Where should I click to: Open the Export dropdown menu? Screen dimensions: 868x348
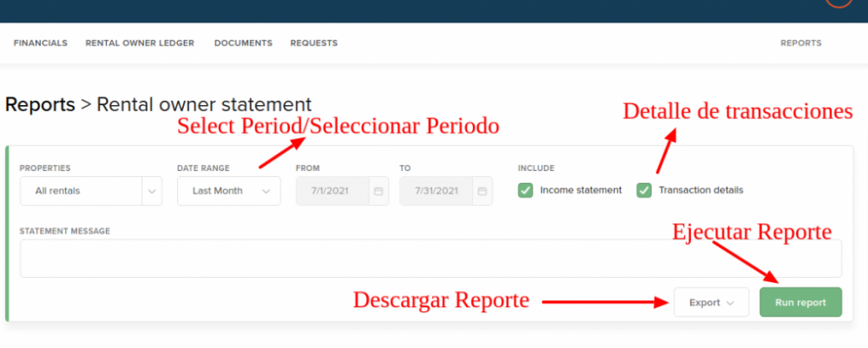click(x=711, y=303)
